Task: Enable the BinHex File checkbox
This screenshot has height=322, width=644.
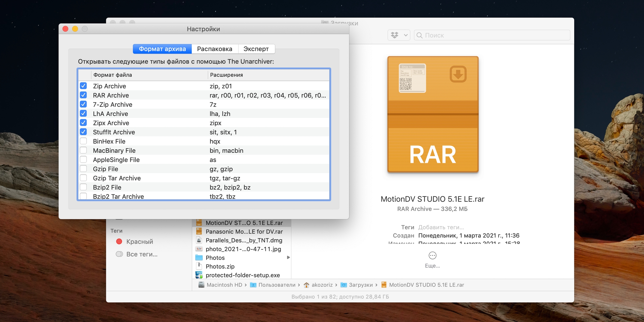Action: [83, 141]
